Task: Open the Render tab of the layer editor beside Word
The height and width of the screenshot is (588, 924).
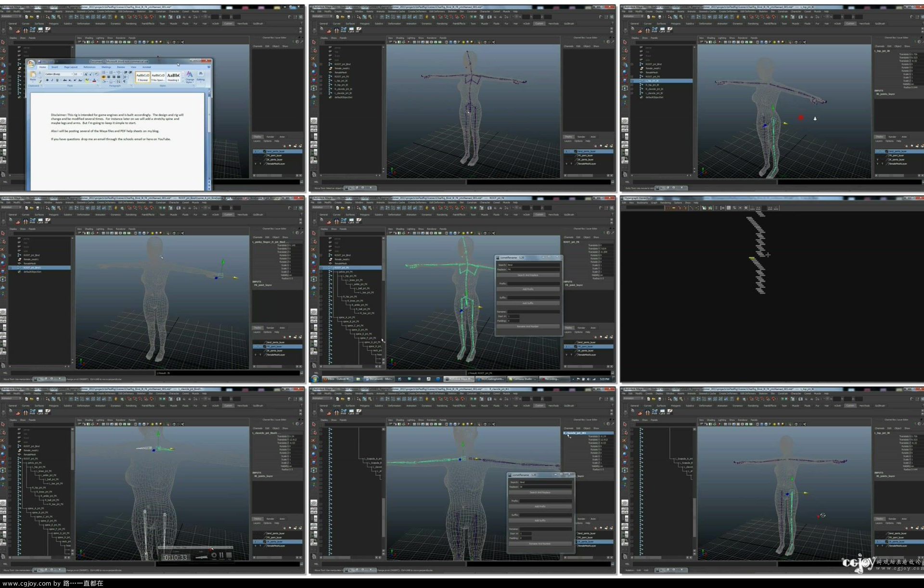Action: click(270, 137)
